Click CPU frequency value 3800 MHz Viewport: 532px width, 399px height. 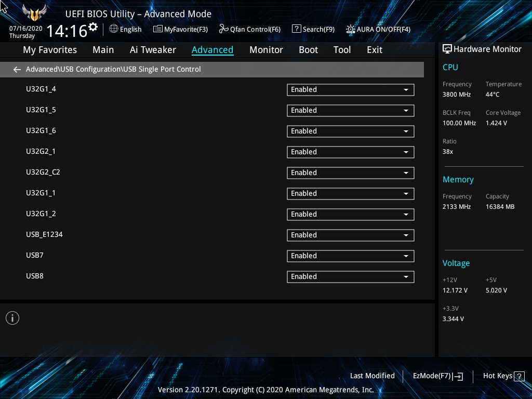(457, 95)
